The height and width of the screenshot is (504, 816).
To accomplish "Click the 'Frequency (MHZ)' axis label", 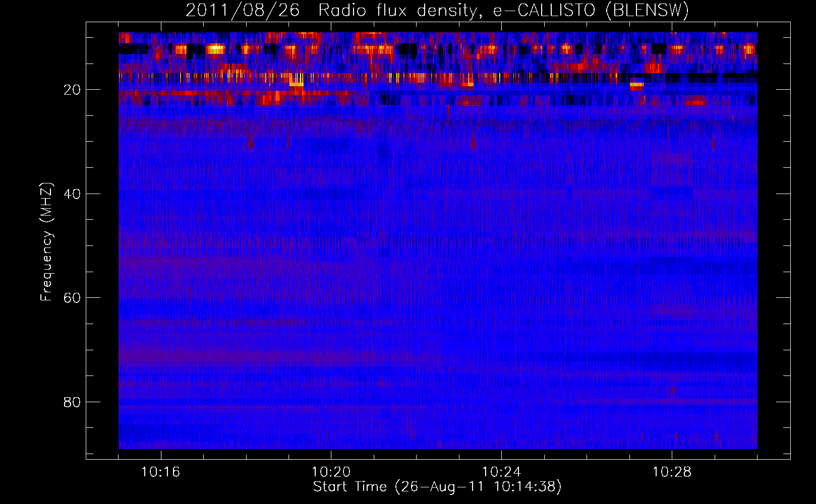I will click(x=46, y=242).
